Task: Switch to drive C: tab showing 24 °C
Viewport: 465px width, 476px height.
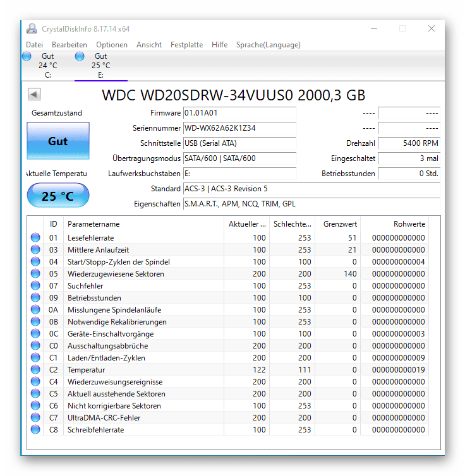Action: coord(47,66)
